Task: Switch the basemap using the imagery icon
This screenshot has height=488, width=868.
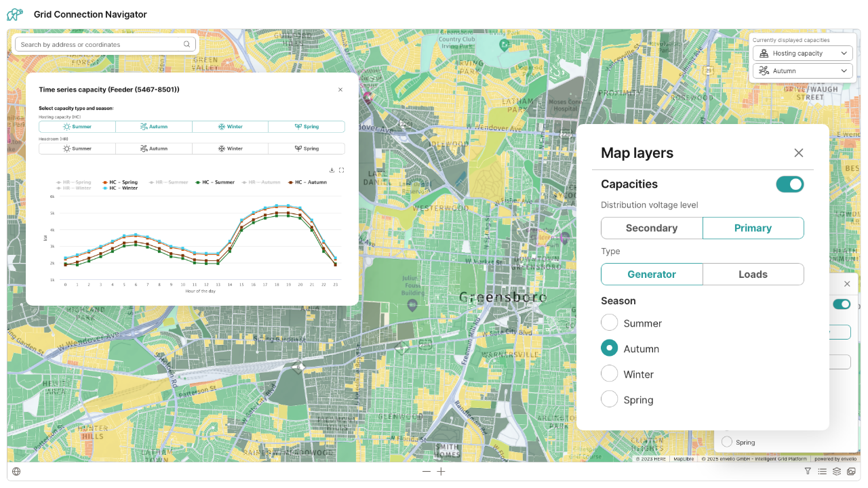Action: pos(852,471)
